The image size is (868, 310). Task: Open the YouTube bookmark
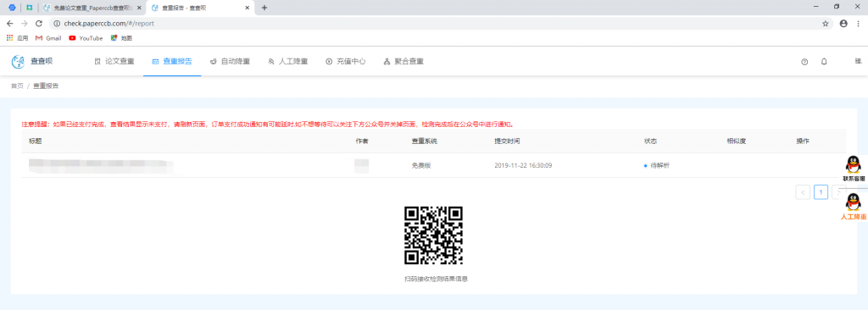[86, 38]
